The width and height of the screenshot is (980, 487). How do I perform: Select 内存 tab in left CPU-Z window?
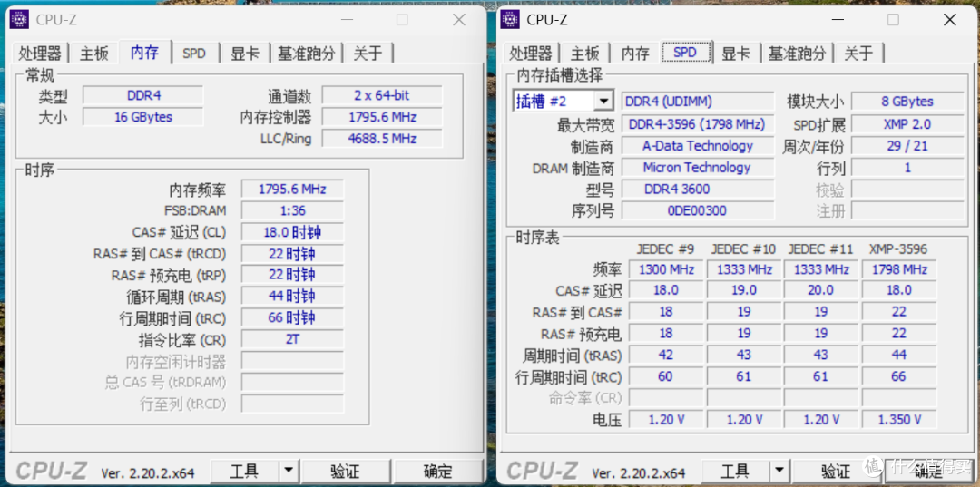click(144, 52)
